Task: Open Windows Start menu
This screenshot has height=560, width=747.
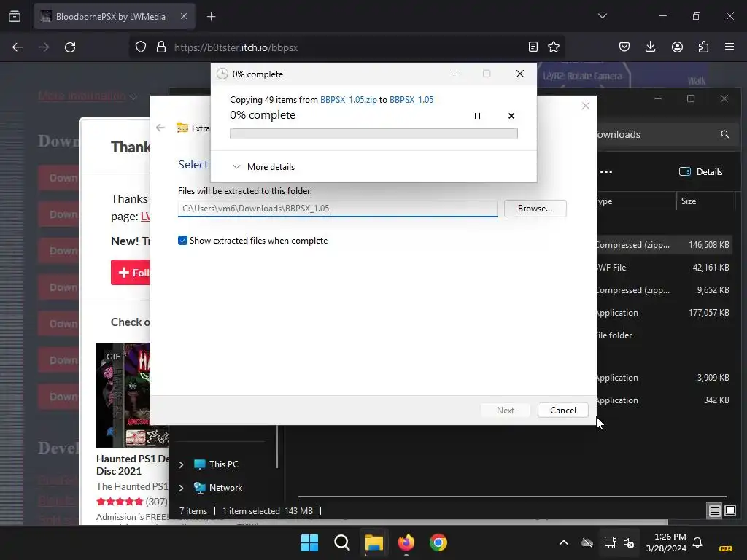Action: pyautogui.click(x=309, y=542)
